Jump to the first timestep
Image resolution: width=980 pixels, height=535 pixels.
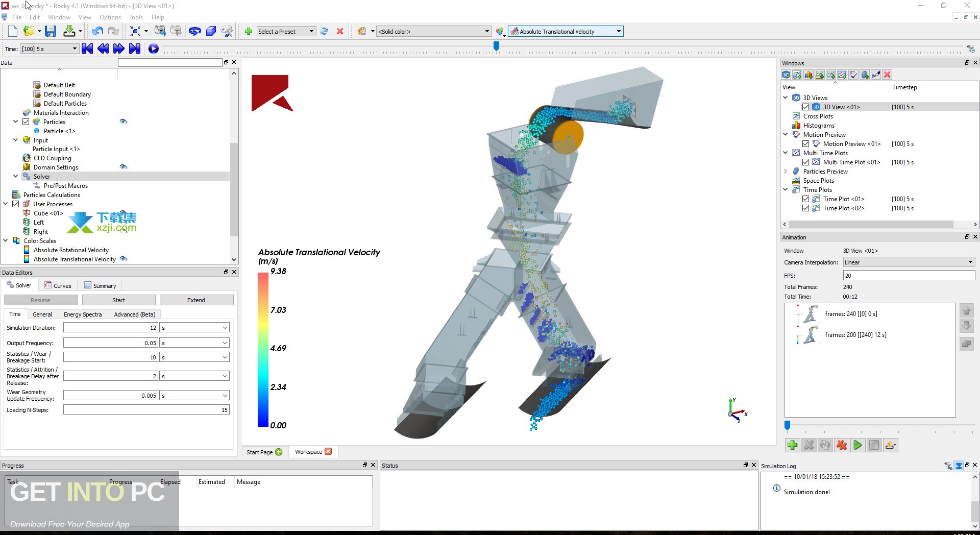[x=87, y=48]
